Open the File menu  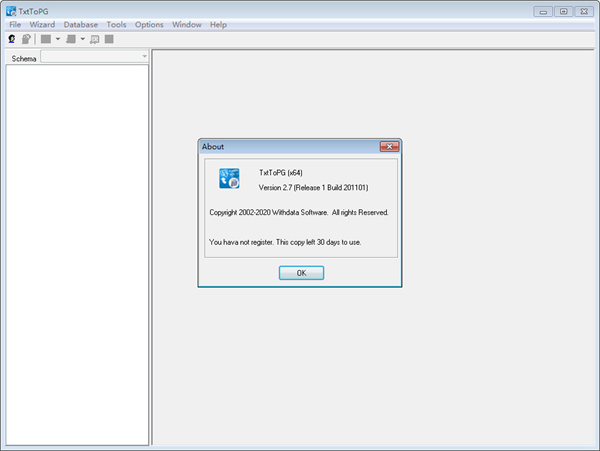[x=15, y=24]
